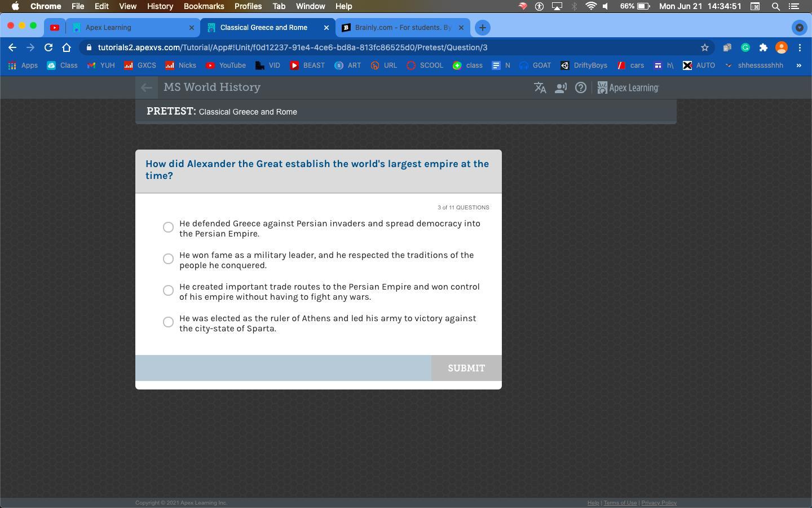Reload the page
Viewport: 812px width, 508px height.
48,47
